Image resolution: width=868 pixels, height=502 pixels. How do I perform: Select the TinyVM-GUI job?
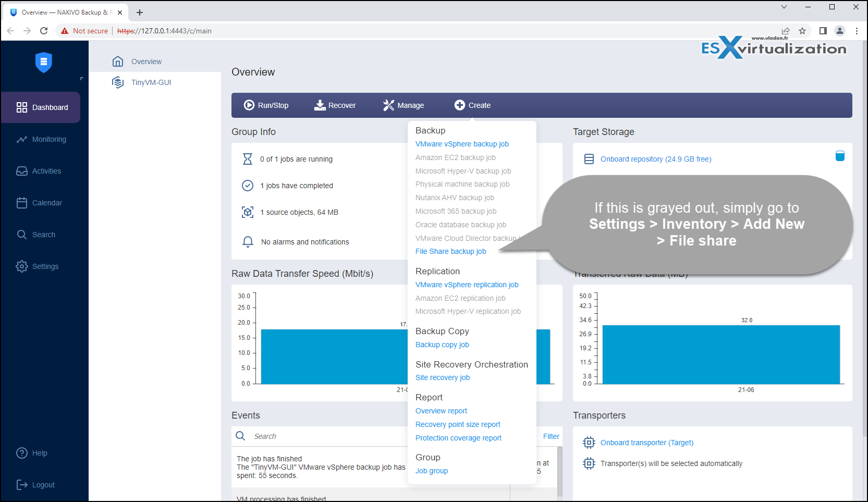[x=151, y=82]
